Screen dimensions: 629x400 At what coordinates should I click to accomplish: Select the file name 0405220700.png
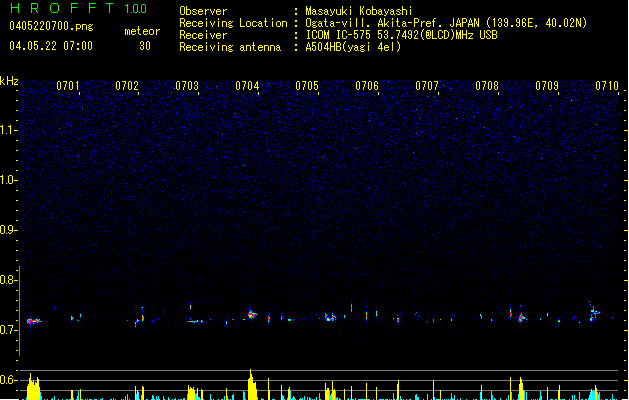click(51, 26)
